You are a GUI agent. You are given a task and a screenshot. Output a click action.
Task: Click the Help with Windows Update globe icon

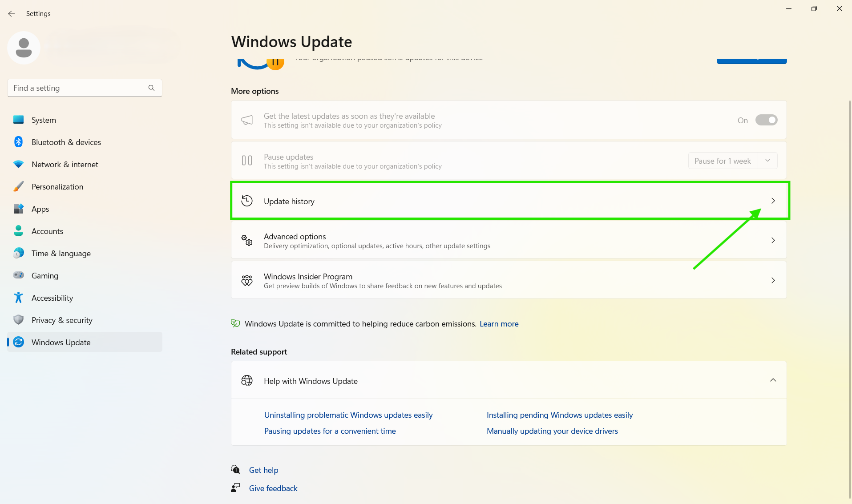tap(247, 381)
